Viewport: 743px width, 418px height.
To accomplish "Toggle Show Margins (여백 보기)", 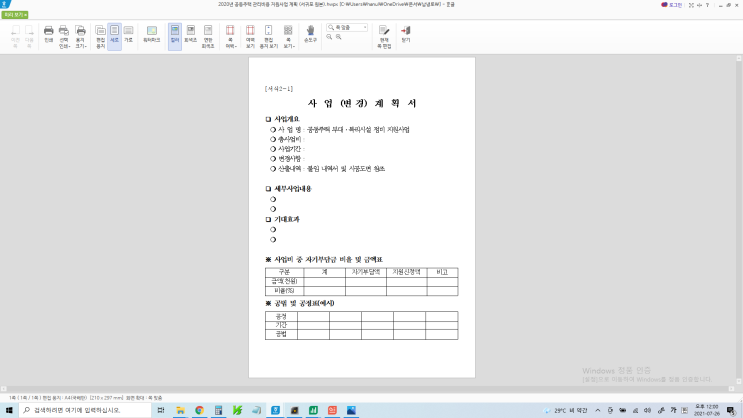I will (x=250, y=36).
